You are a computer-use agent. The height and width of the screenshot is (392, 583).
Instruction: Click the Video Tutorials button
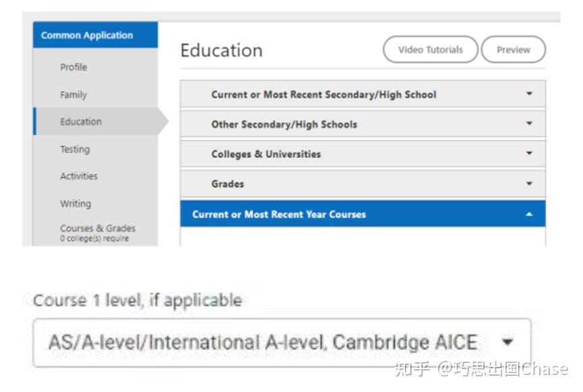[431, 50]
